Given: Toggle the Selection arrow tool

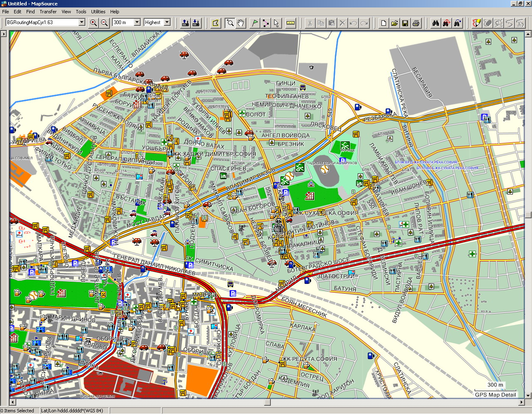Looking at the screenshot, I should pos(276,23).
